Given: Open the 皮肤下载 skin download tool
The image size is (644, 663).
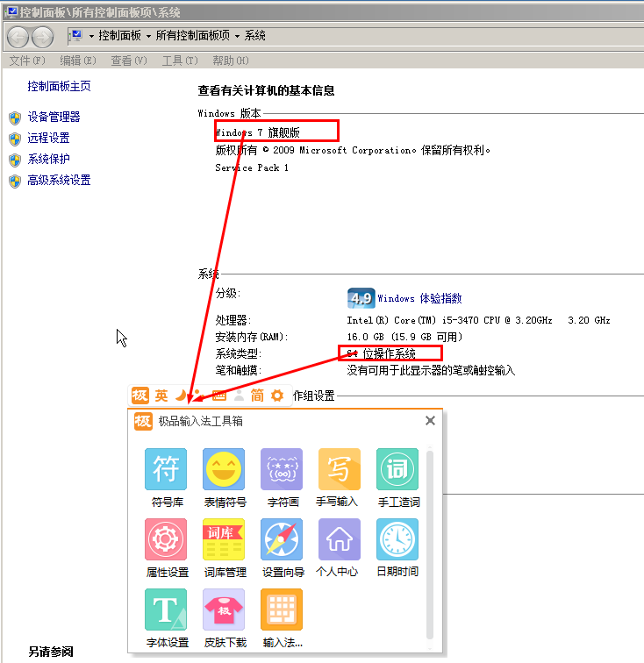Looking at the screenshot, I should [224, 617].
